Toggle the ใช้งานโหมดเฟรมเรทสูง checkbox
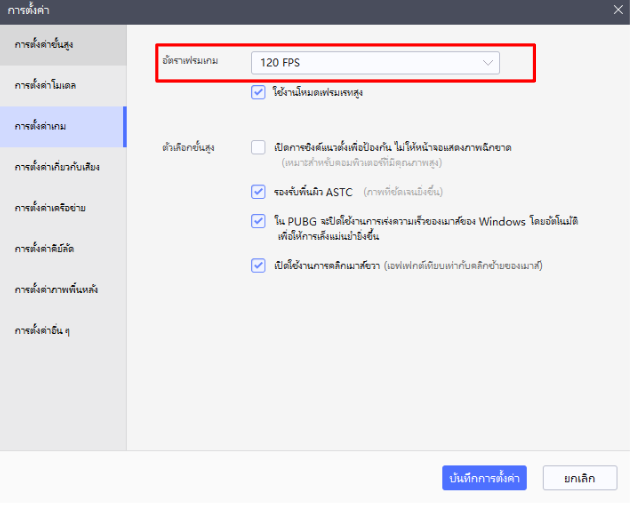 click(x=259, y=93)
